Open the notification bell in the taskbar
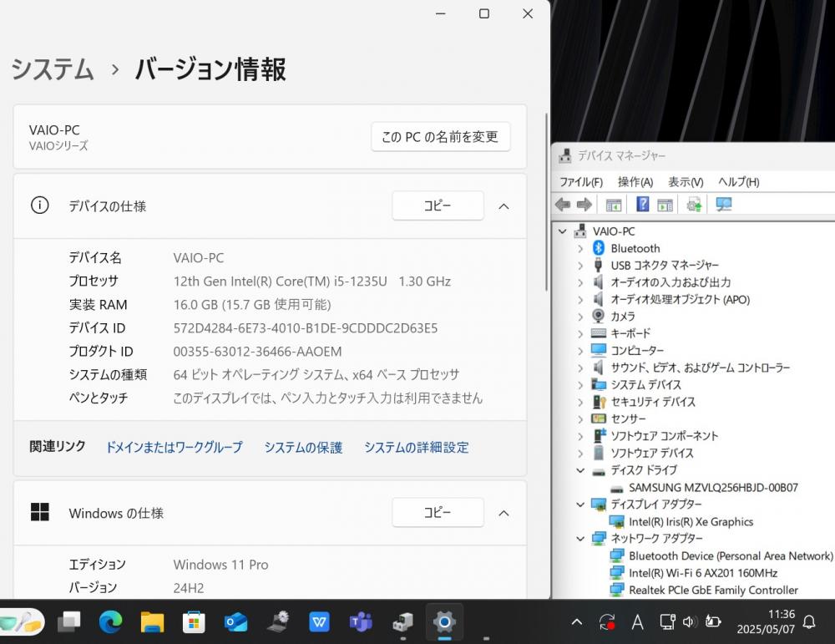The width and height of the screenshot is (835, 644). pyautogui.click(x=809, y=621)
